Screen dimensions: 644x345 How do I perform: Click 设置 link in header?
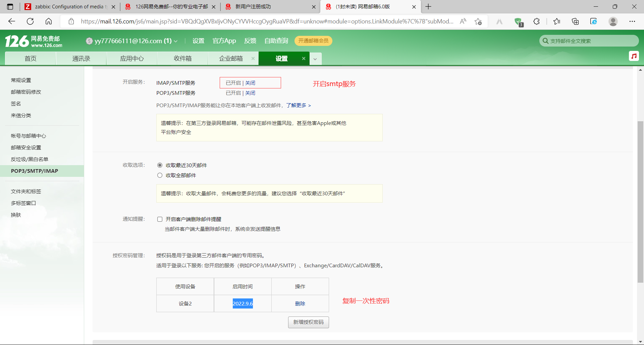coord(198,41)
